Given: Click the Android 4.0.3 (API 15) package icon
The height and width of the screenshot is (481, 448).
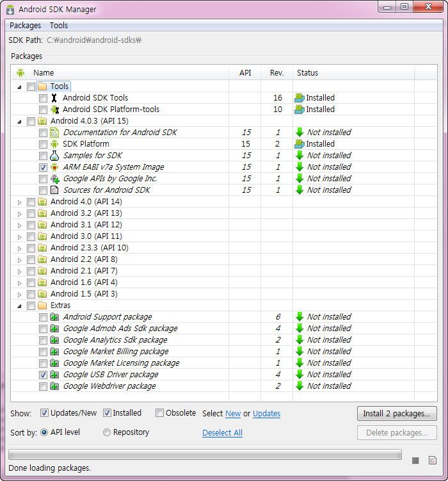Looking at the screenshot, I should click(42, 121).
